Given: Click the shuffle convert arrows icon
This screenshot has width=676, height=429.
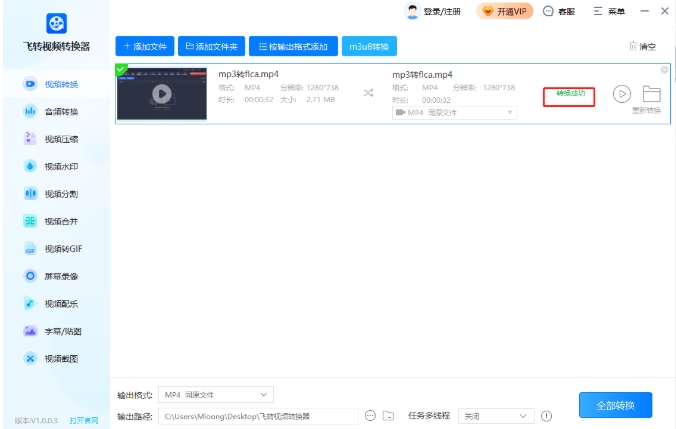Looking at the screenshot, I should [368, 93].
